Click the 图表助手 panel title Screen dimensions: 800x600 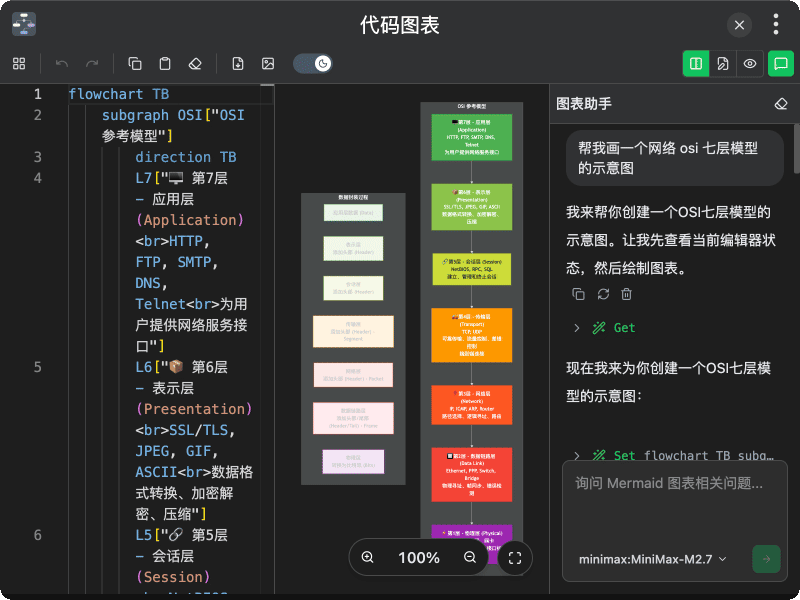pyautogui.click(x=584, y=104)
